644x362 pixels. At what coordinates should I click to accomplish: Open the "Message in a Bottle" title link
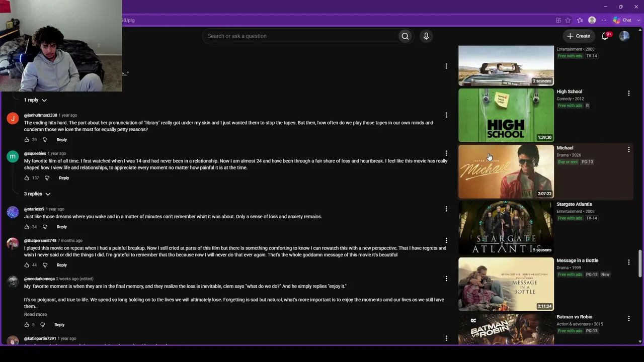pos(577,260)
